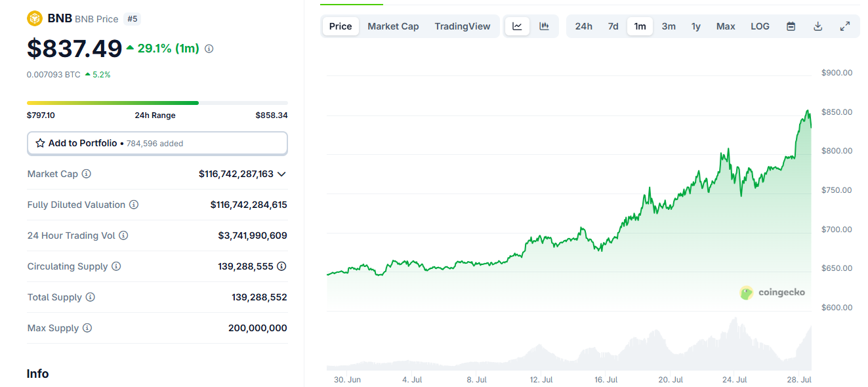Open the TradingView tab
This screenshot has width=868, height=387.
pyautogui.click(x=462, y=26)
